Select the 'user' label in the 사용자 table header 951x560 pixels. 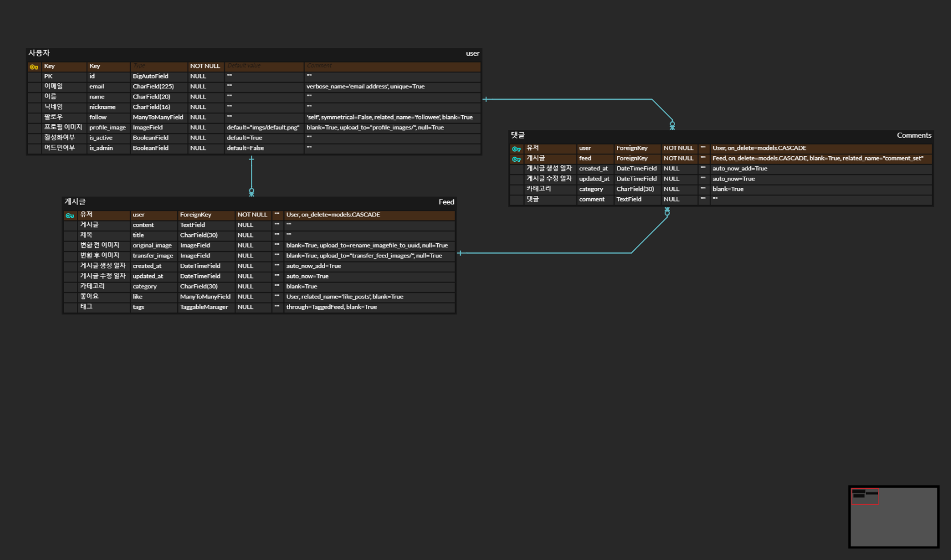472,53
